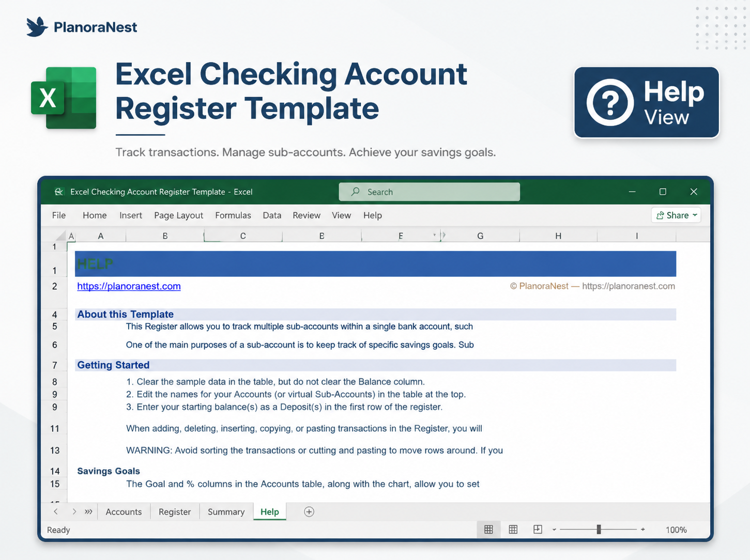The height and width of the screenshot is (560, 750).
Task: Click the zoom slider handle
Action: tap(599, 530)
